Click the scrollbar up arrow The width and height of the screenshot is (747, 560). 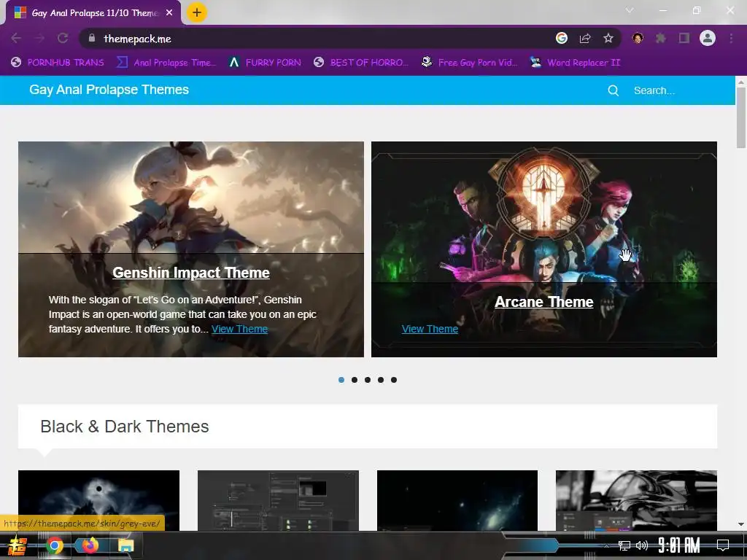pyautogui.click(x=741, y=82)
